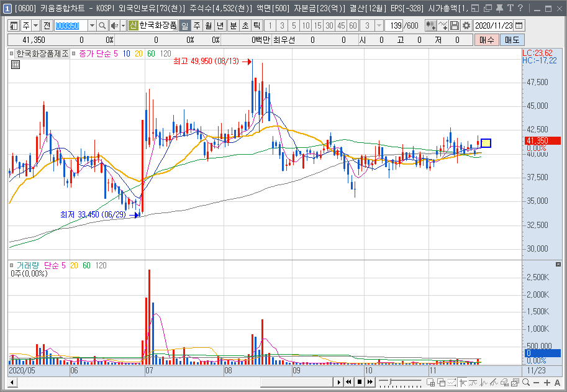Image resolution: width=567 pixels, height=392 pixels.
Task: Click the add chart pane icon at bottom
Action: (430, 382)
